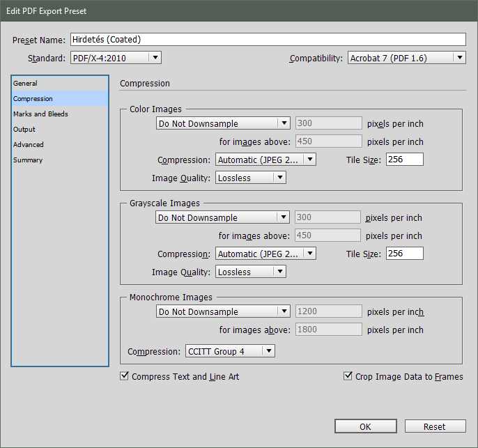Image resolution: width=478 pixels, height=448 pixels.
Task: Open Color Images downsampling dropdown
Action: tap(222, 123)
